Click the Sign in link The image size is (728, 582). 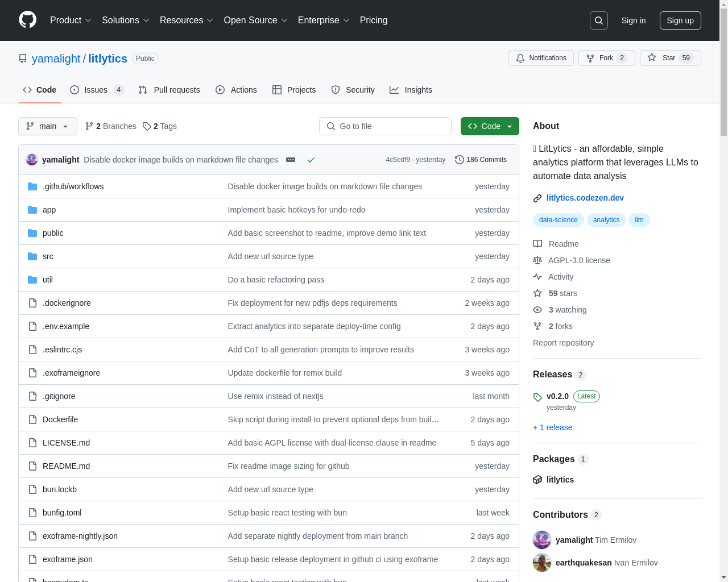pyautogui.click(x=634, y=20)
